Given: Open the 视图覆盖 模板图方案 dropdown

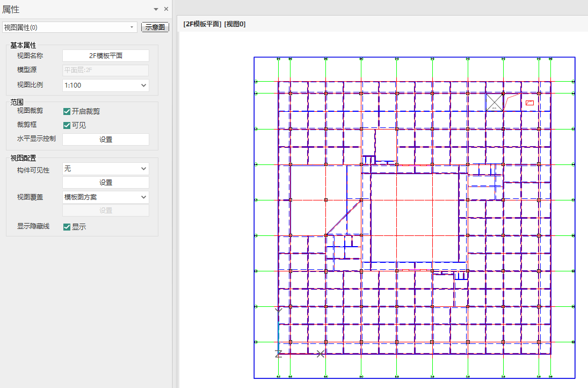Looking at the screenshot, I should tap(106, 197).
